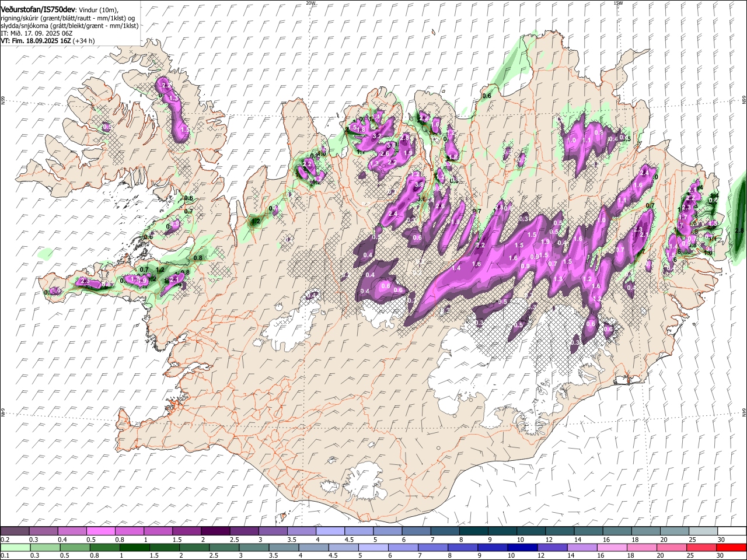
Task: Pick the slate blue 6 swatch, upper legend row
Action: click(417, 531)
